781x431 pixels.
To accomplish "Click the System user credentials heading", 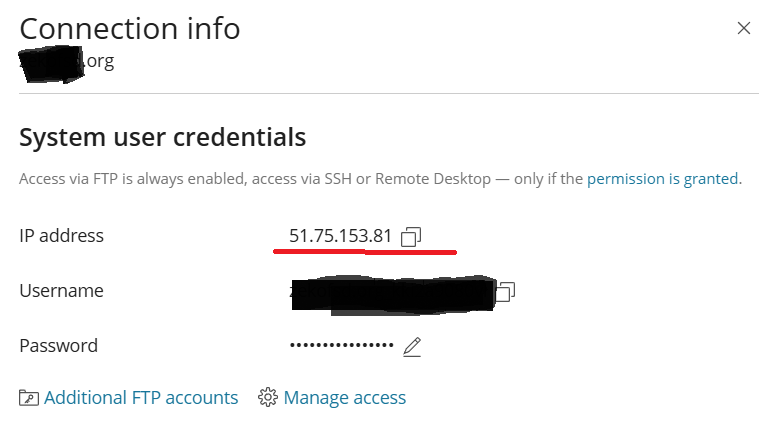I will tap(162, 138).
